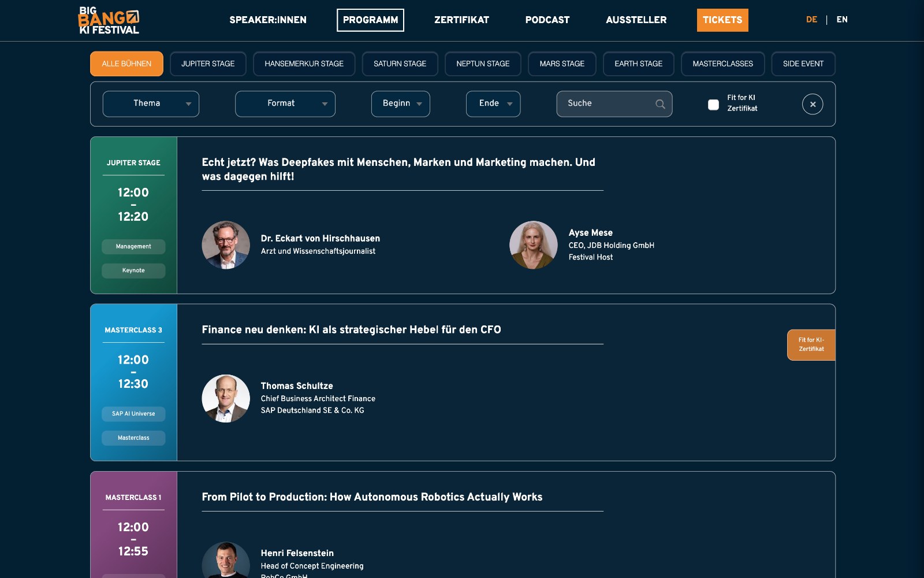Screen dimensions: 924x578
Task: Reset filters with the X button
Action: (813, 104)
